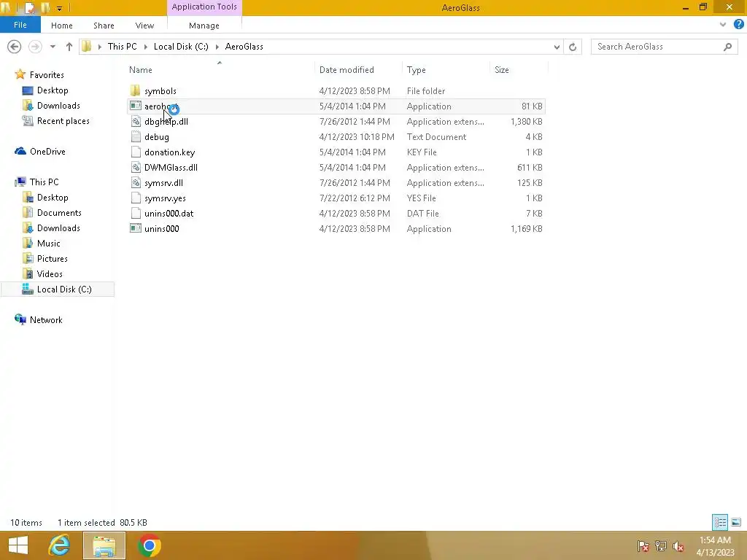747x560 pixels.
Task: Select the aerohost application icon
Action: (x=135, y=106)
